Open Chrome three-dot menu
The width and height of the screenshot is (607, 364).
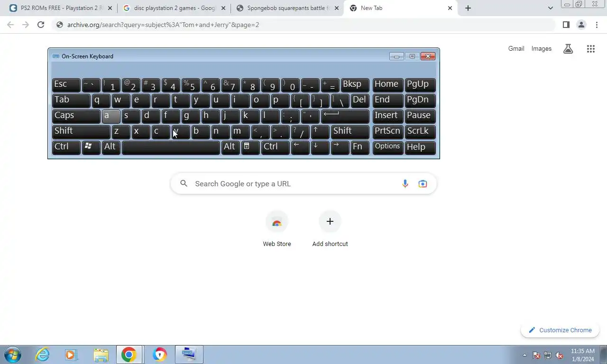(597, 25)
